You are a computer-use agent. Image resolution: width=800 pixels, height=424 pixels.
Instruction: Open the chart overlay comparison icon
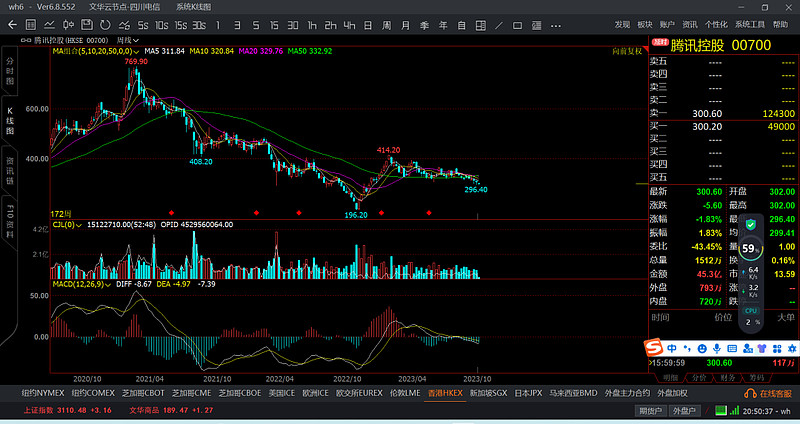point(124,24)
